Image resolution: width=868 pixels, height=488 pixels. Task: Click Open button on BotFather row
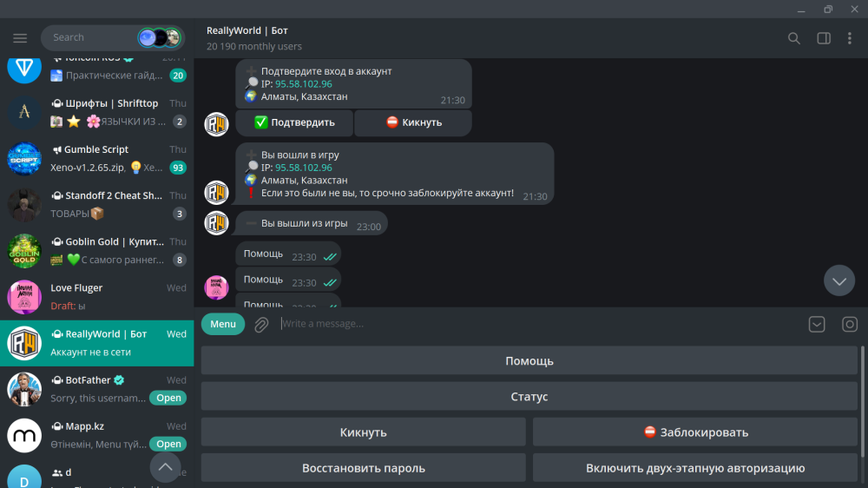click(x=168, y=398)
